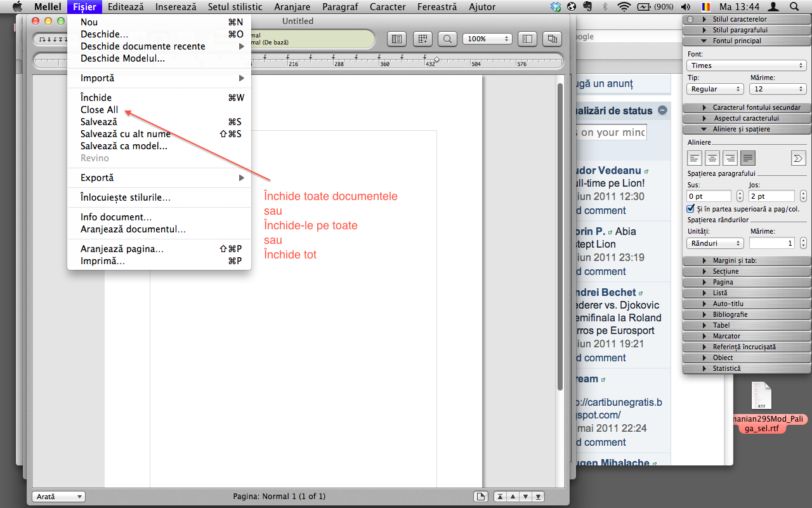The height and width of the screenshot is (508, 812).
Task: Click the overlapping windows toolbar icon
Action: pos(553,39)
